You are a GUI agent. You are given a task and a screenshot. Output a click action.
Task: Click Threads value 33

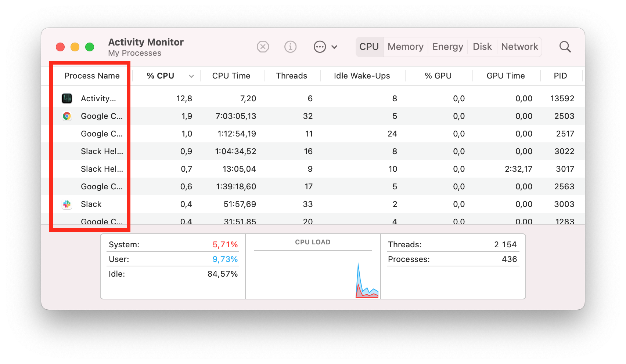pos(308,204)
